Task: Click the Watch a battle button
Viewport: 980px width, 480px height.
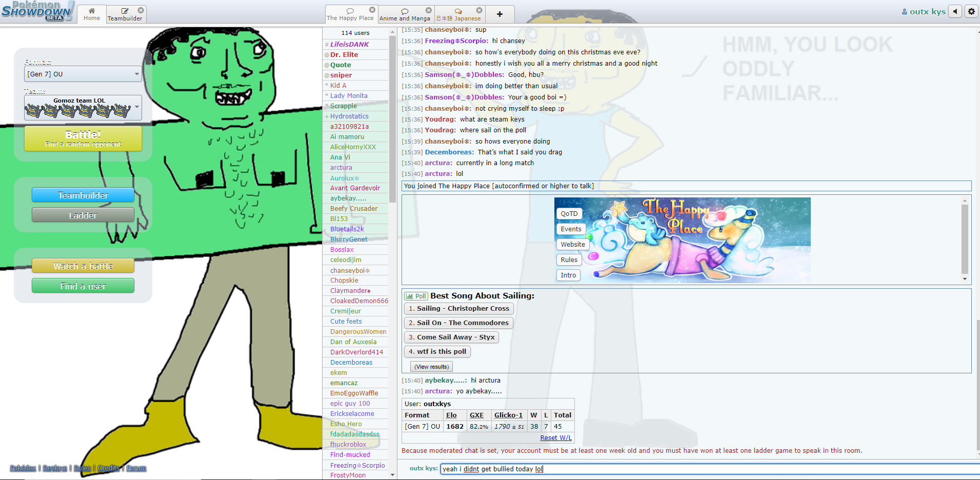Action: (83, 266)
